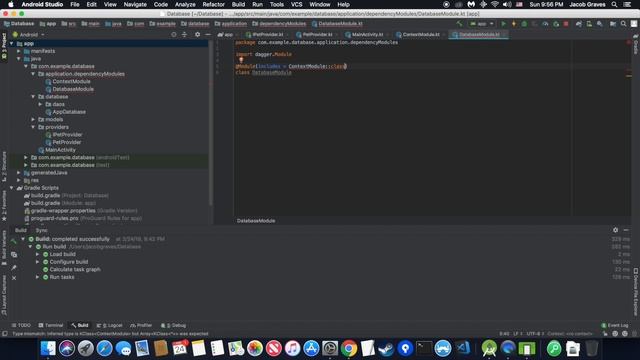The height and width of the screenshot is (360, 640).
Task: Open the TODO tool window
Action: pyautogui.click(x=21, y=325)
